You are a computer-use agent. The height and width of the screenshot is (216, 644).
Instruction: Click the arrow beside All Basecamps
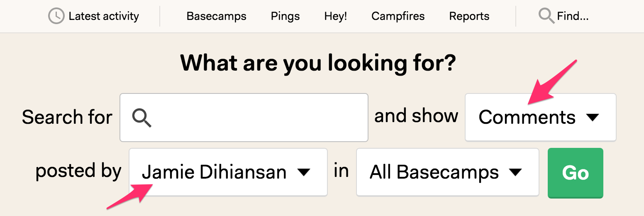point(515,172)
